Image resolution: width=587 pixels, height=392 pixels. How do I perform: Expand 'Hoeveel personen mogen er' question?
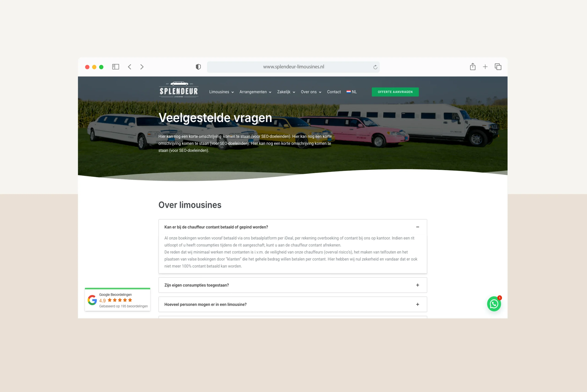tap(417, 304)
